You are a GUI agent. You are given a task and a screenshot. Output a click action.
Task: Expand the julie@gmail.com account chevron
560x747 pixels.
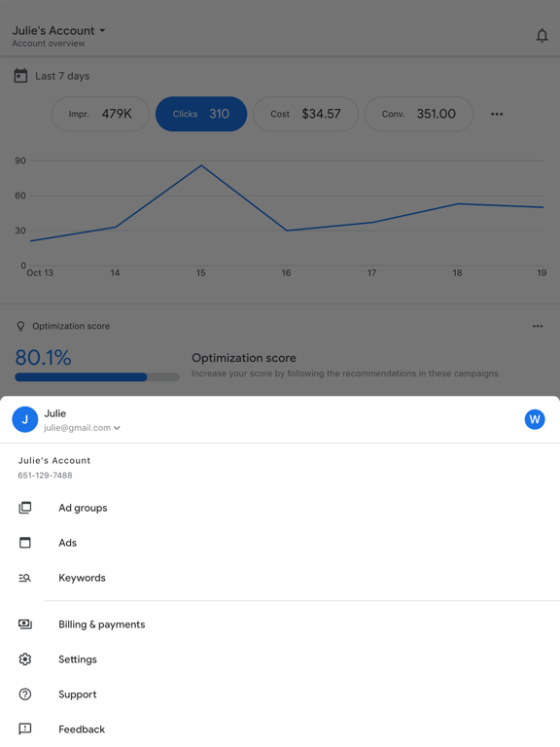[x=117, y=428]
